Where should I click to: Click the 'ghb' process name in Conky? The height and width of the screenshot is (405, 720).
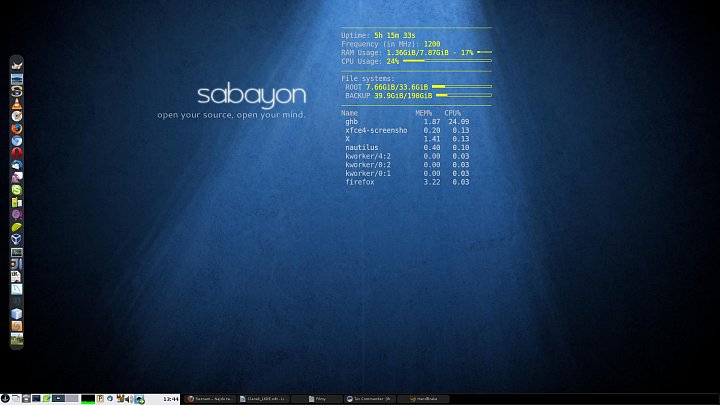(x=351, y=122)
